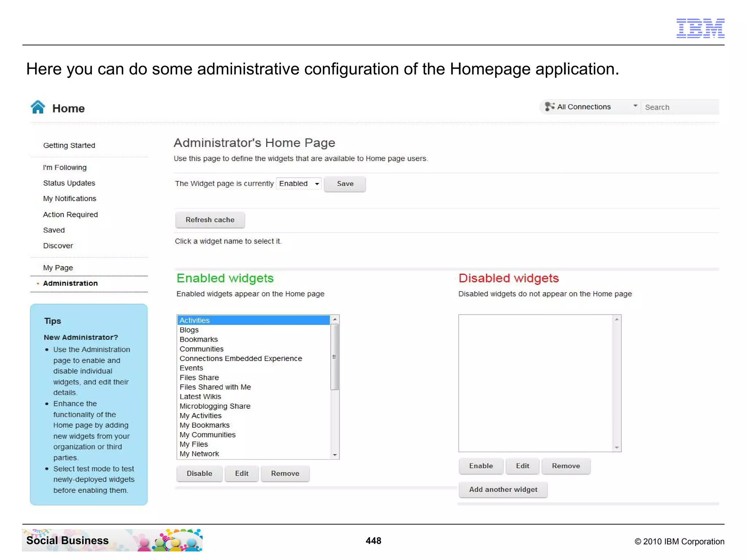Click Edit under the disabled widgets list
Image resolution: width=747 pixels, height=560 pixels.
[x=522, y=466]
